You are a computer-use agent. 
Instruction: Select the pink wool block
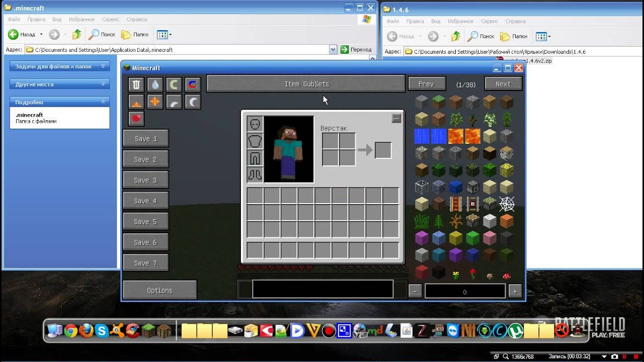(490, 238)
